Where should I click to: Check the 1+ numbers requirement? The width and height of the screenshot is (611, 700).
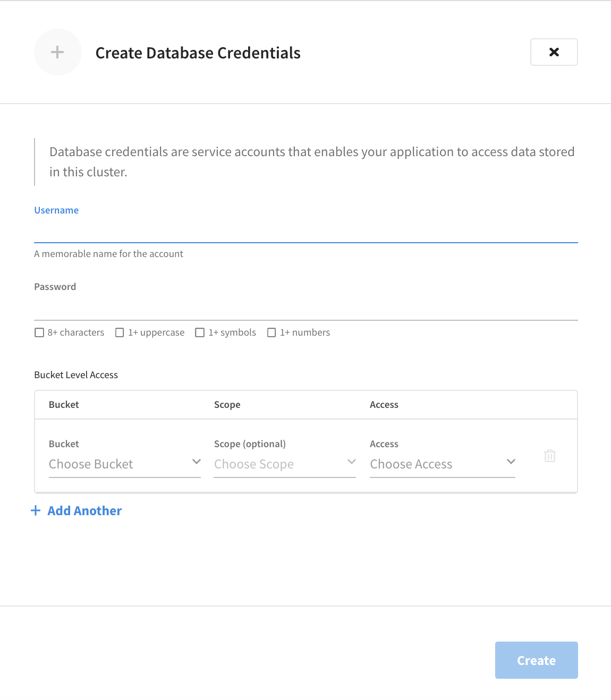click(x=271, y=332)
